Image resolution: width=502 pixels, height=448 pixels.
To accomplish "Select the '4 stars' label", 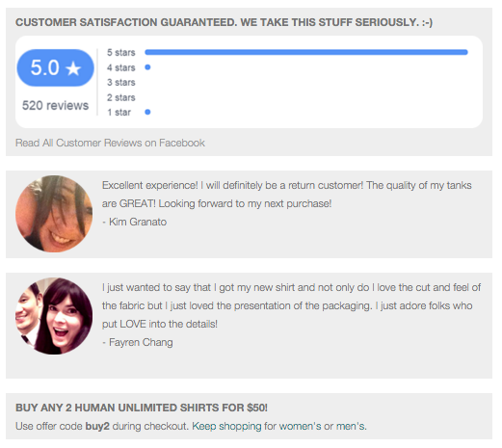I will coord(121,67).
